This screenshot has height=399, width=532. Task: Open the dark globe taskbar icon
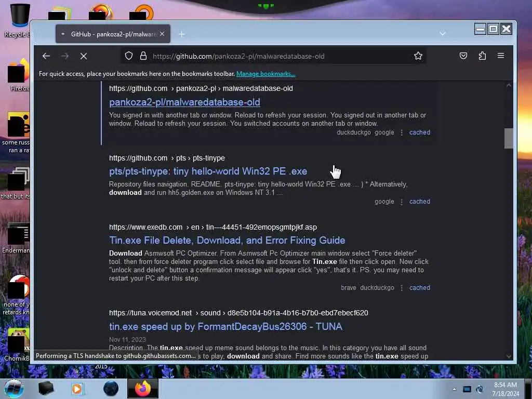point(111,389)
